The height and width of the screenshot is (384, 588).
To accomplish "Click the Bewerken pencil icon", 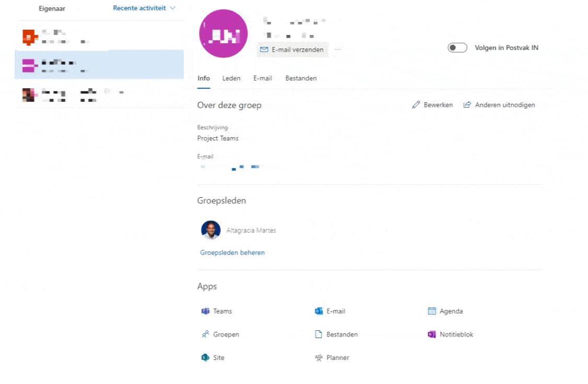I will click(x=416, y=104).
